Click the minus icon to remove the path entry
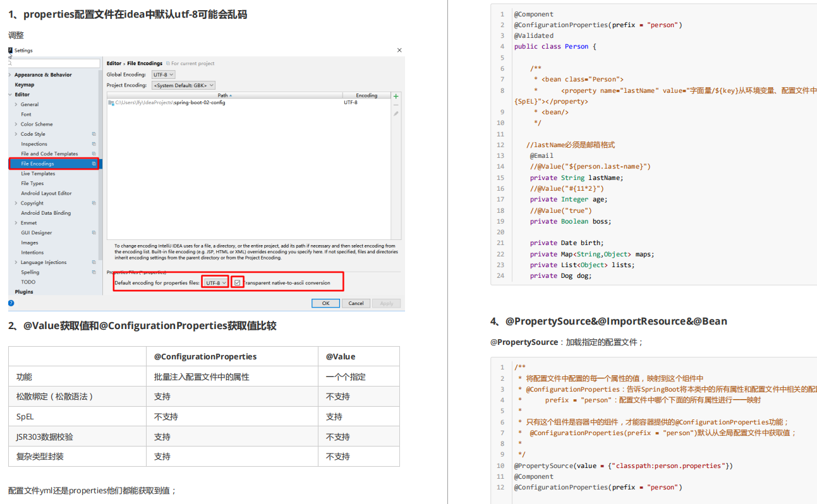Screen dimensions: 817x504 coord(396,105)
